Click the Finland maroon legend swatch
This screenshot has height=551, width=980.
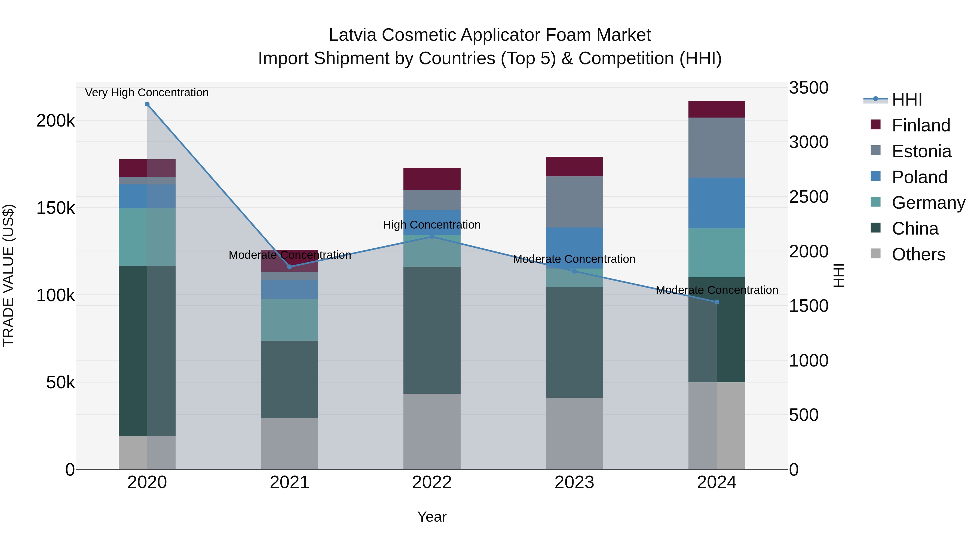(x=875, y=124)
